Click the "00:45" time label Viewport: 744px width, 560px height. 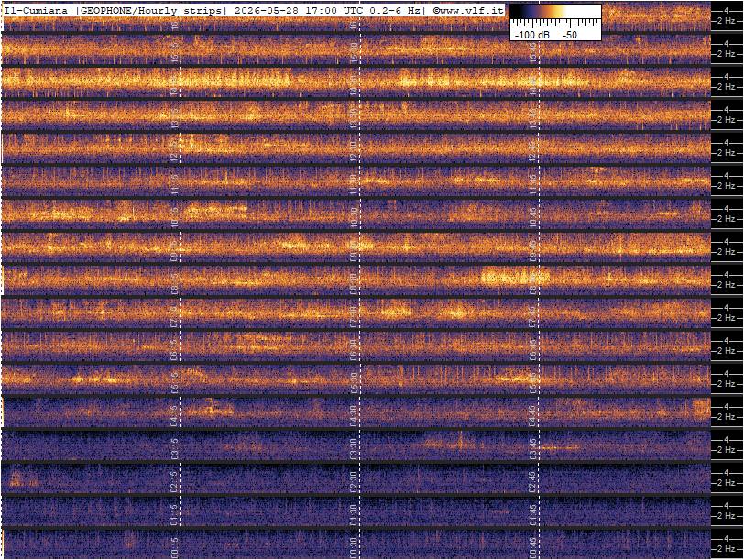pyautogui.click(x=533, y=548)
